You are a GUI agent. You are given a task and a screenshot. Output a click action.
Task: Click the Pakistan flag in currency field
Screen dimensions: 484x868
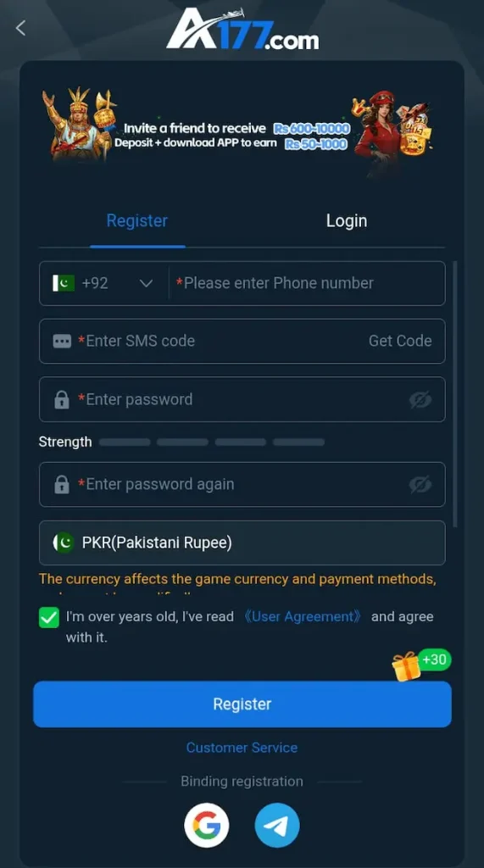[64, 542]
